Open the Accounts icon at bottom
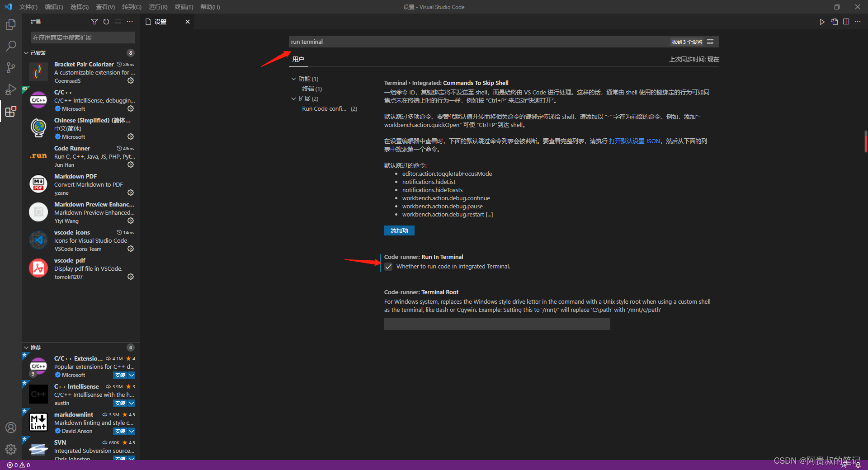The image size is (868, 470). [11, 427]
